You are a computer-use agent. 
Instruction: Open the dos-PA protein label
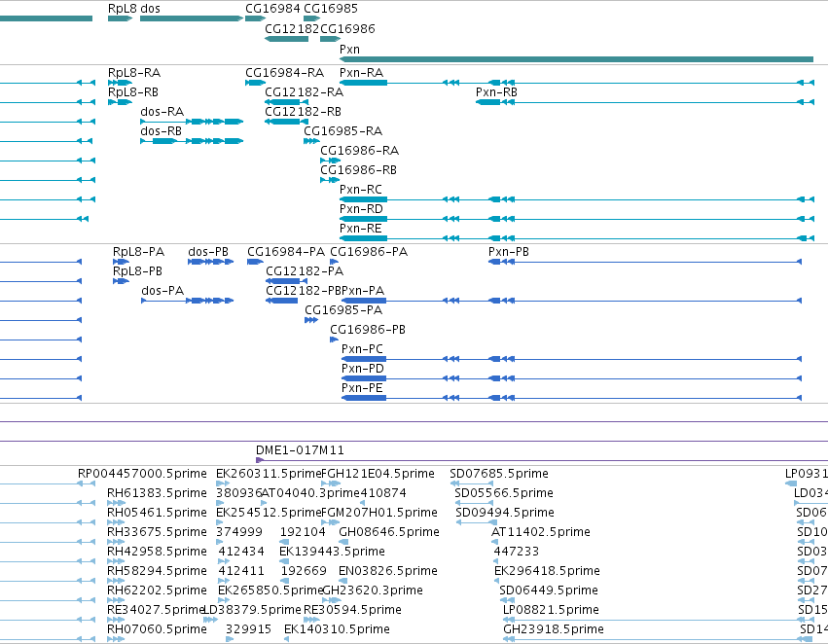pyautogui.click(x=162, y=291)
